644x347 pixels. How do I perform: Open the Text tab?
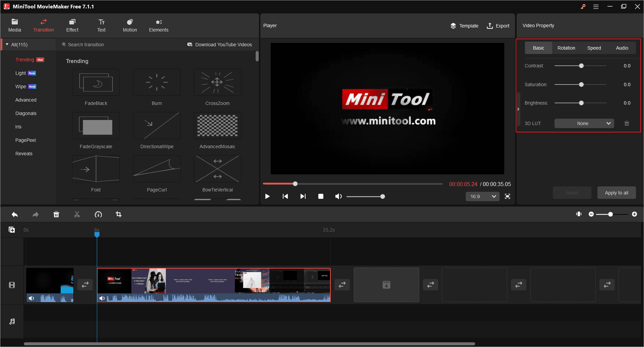point(101,25)
